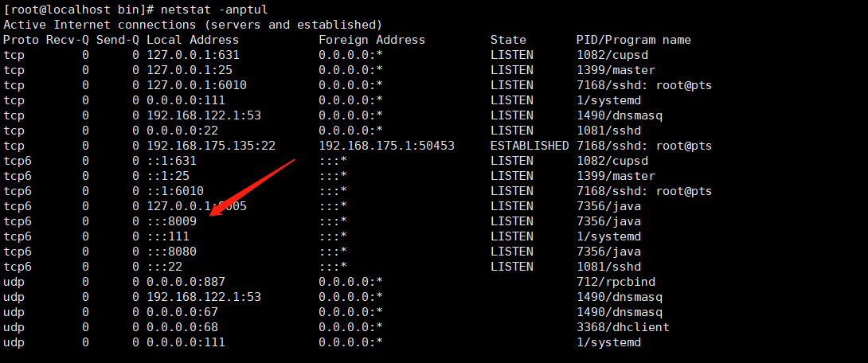Select tcp6 local address :::111

(168, 236)
